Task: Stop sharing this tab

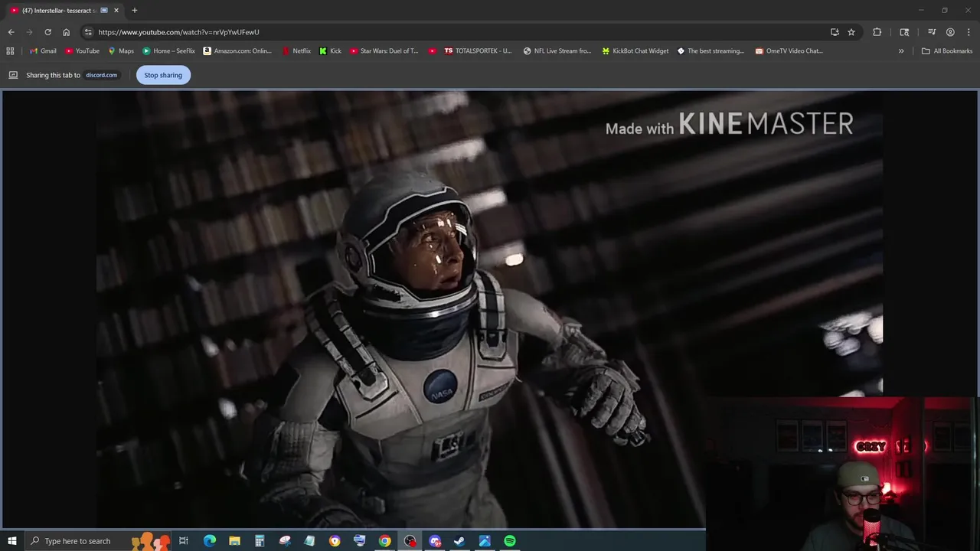Action: coord(163,75)
